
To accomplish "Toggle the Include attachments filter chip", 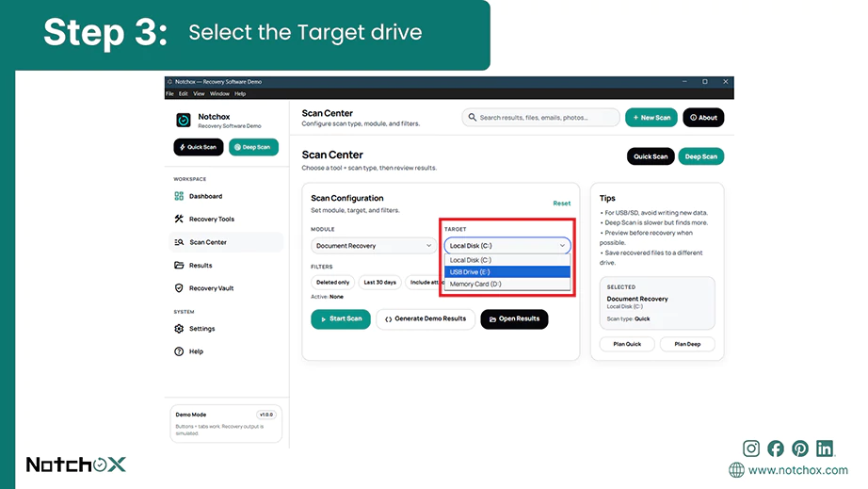I will 423,282.
